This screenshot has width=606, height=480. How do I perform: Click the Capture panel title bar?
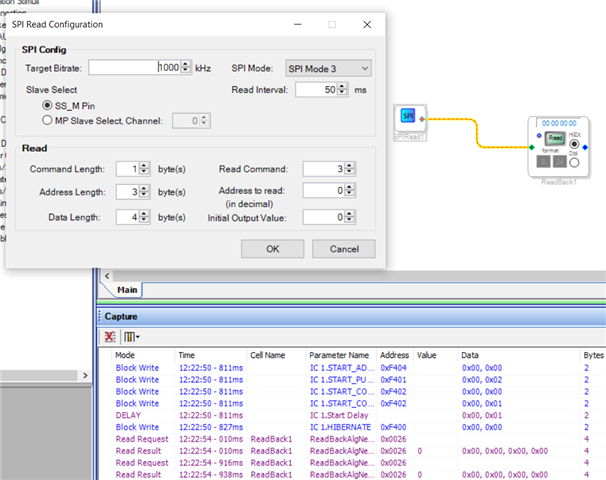point(352,317)
